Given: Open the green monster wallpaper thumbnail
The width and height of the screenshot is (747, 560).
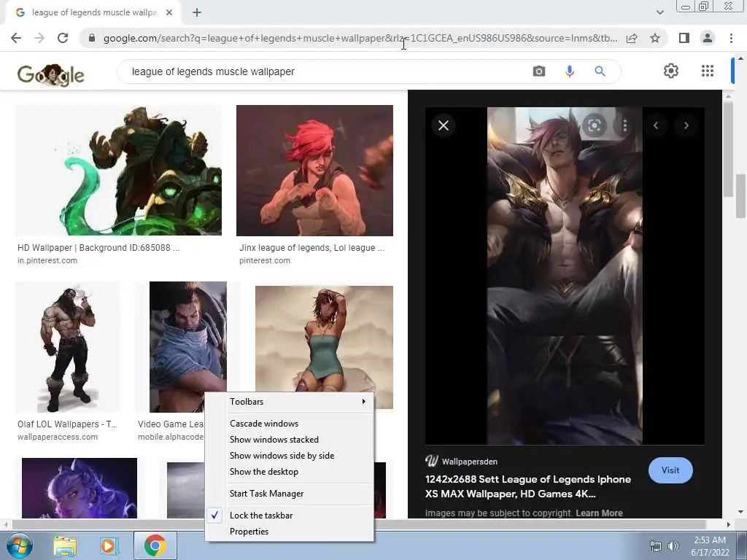Looking at the screenshot, I should (x=118, y=171).
